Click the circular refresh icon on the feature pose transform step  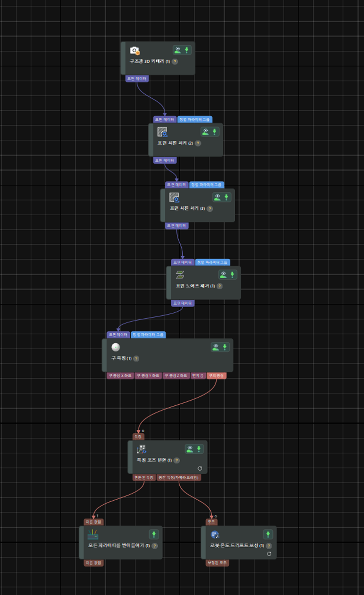point(200,469)
